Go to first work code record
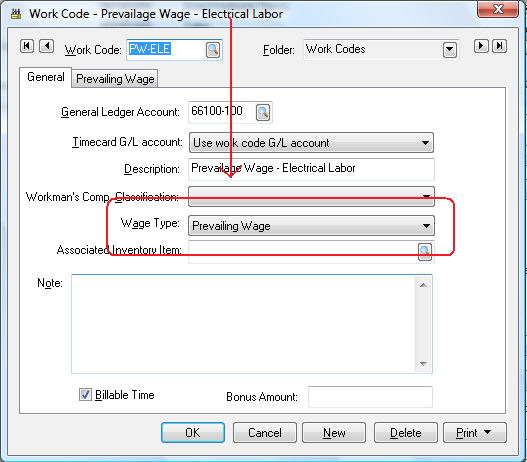 coord(27,46)
